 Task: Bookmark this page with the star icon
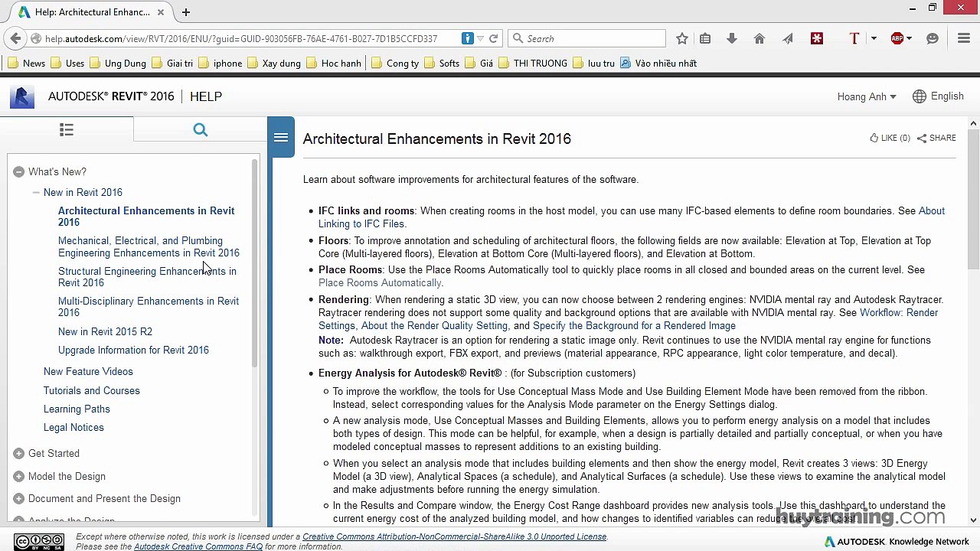pyautogui.click(x=682, y=38)
